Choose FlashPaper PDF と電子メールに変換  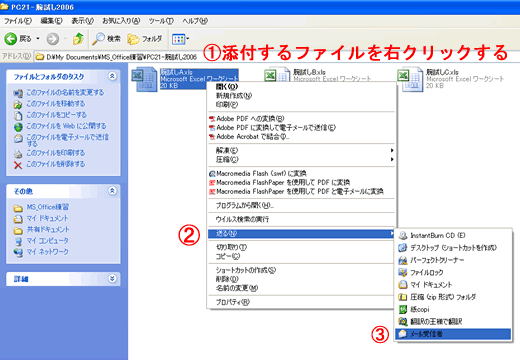click(x=301, y=191)
